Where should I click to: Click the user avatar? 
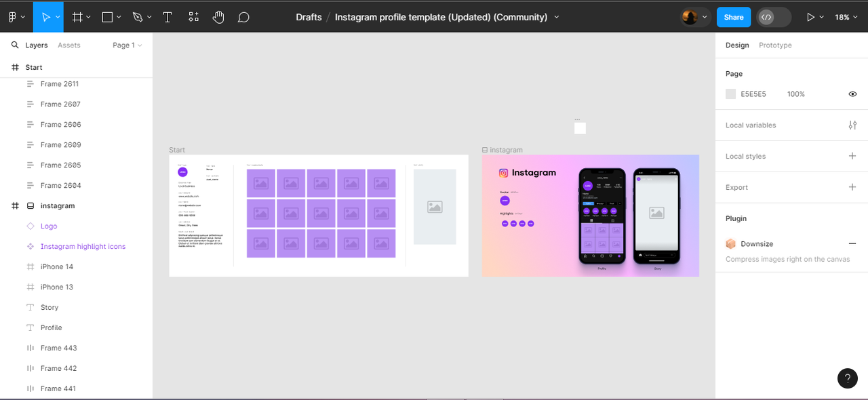[x=690, y=17]
